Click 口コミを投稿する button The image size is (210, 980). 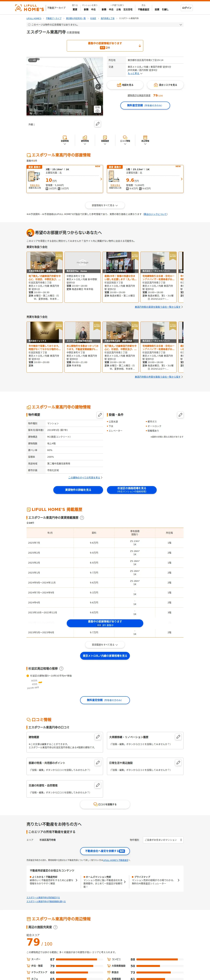click(105, 805)
